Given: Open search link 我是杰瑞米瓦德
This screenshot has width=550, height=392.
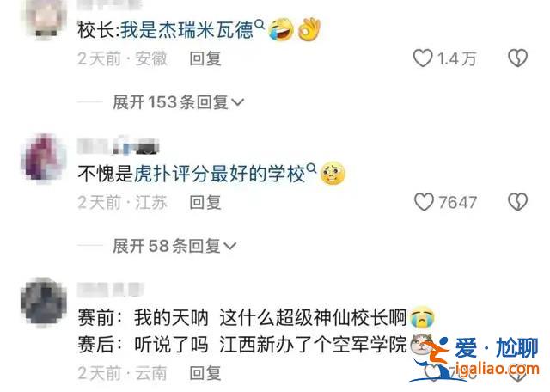Looking at the screenshot, I should [x=187, y=30].
